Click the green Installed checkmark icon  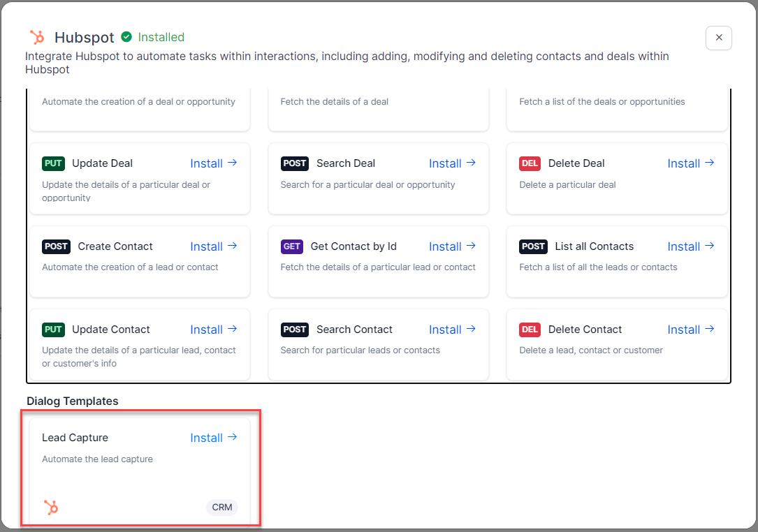[x=126, y=37]
